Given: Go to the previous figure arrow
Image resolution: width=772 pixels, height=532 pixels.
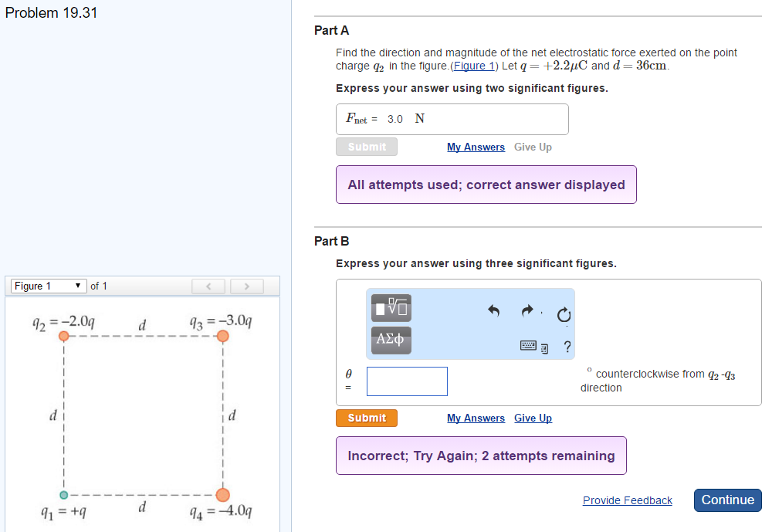Looking at the screenshot, I should (x=208, y=286).
